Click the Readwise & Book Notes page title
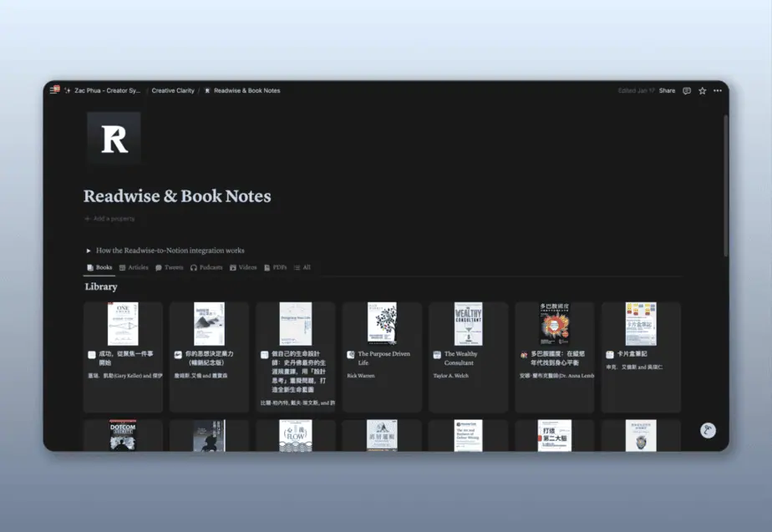Image resolution: width=772 pixels, height=532 pixels. pyautogui.click(x=177, y=196)
